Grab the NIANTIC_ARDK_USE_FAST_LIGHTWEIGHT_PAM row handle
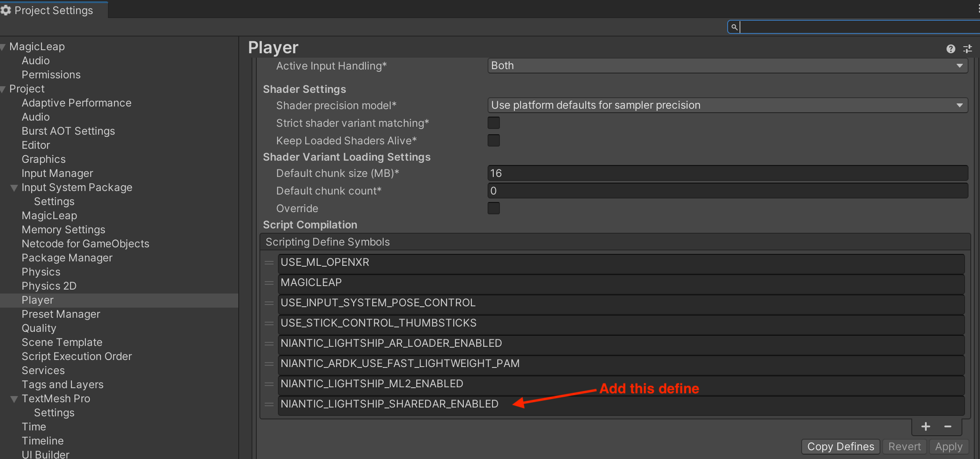 point(269,364)
